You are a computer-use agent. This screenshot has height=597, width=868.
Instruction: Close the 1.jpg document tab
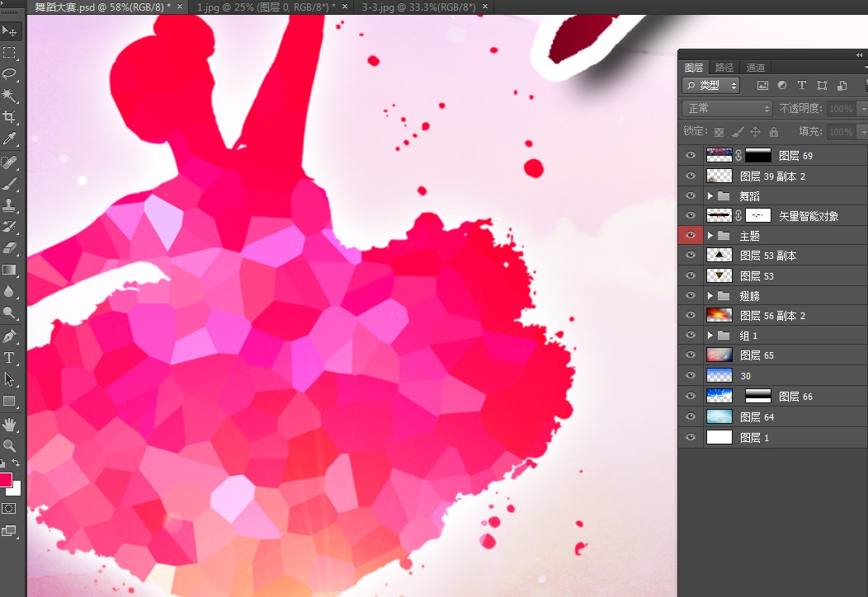(345, 7)
